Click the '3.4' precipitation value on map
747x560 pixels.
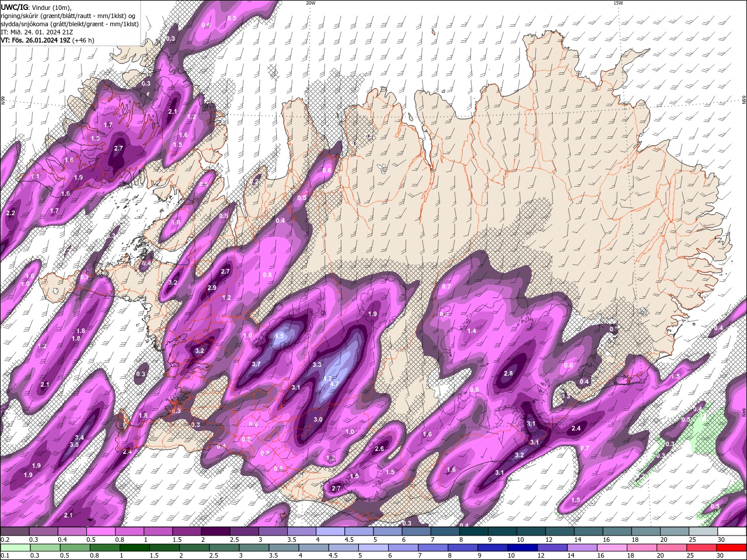[x=79, y=437]
